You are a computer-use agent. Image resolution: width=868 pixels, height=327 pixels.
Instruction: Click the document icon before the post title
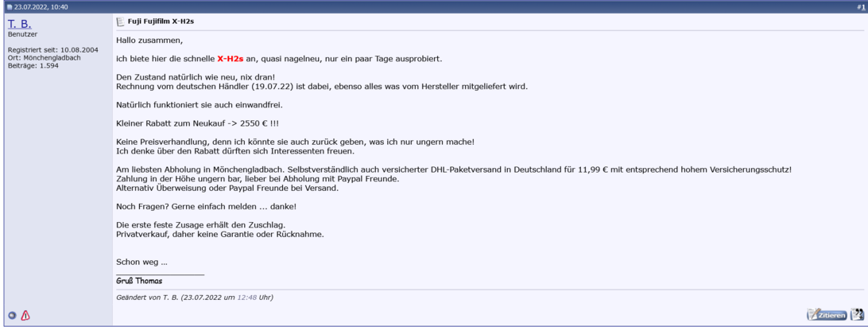coord(120,21)
